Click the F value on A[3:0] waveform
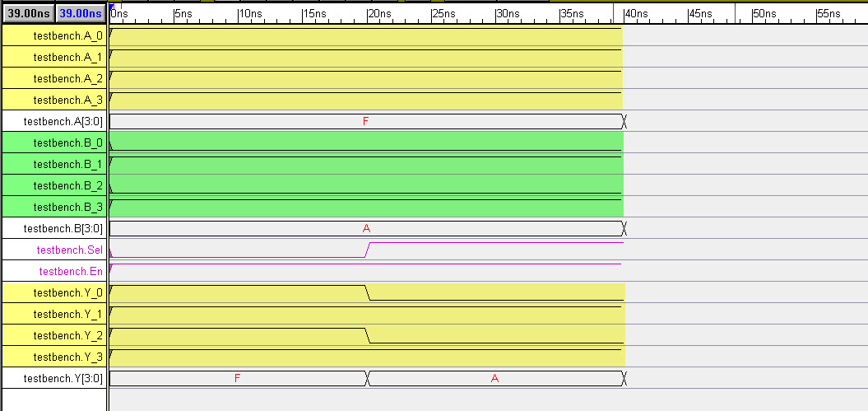Screen dimensions: 868x411 click(x=365, y=121)
